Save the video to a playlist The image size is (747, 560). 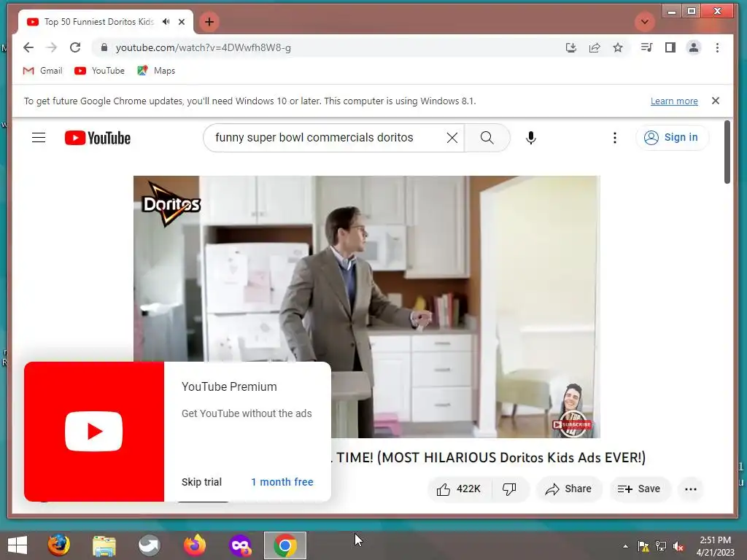pos(639,489)
